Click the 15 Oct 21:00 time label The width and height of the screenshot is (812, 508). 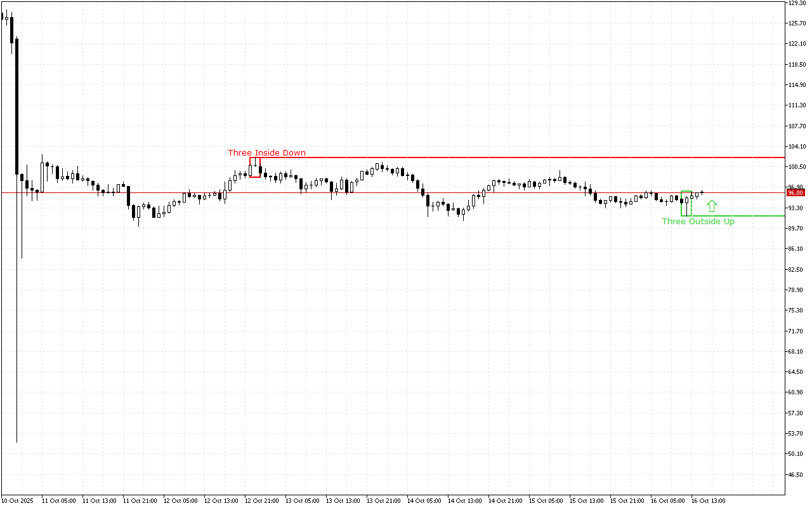pyautogui.click(x=627, y=500)
